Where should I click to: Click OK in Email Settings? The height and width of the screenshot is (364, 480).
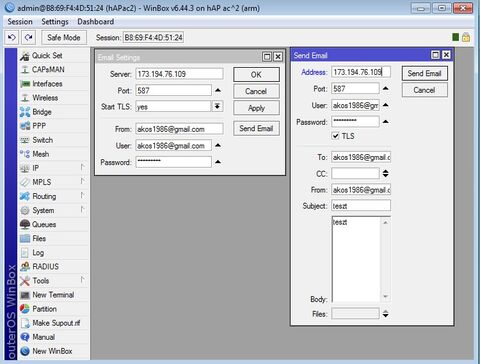tap(256, 75)
